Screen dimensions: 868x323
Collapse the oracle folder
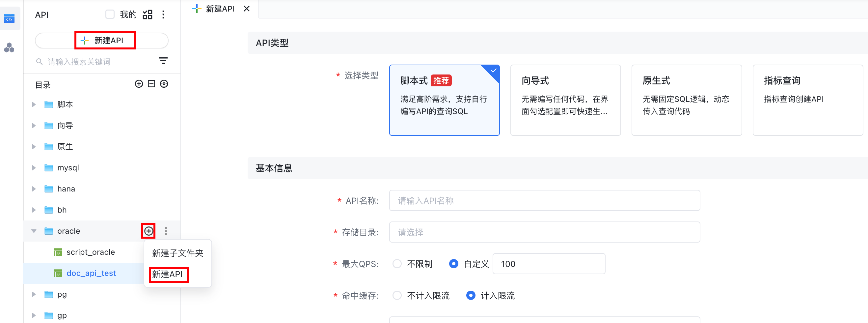[34, 231]
